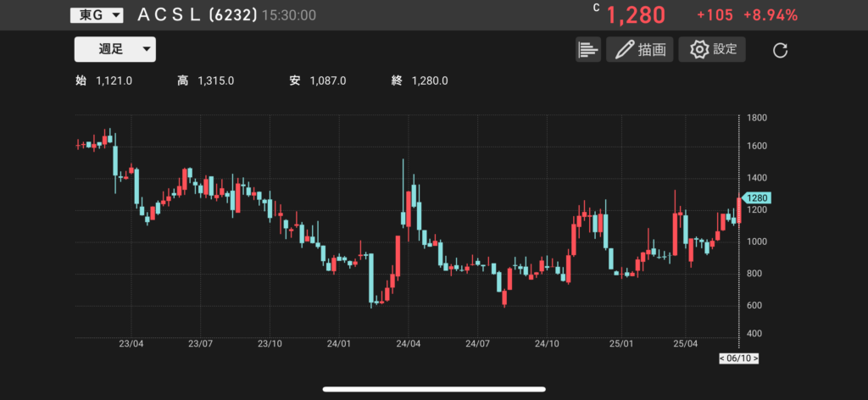Click the 安 1,087.0 low value
The width and height of the screenshot is (868, 400).
click(318, 81)
